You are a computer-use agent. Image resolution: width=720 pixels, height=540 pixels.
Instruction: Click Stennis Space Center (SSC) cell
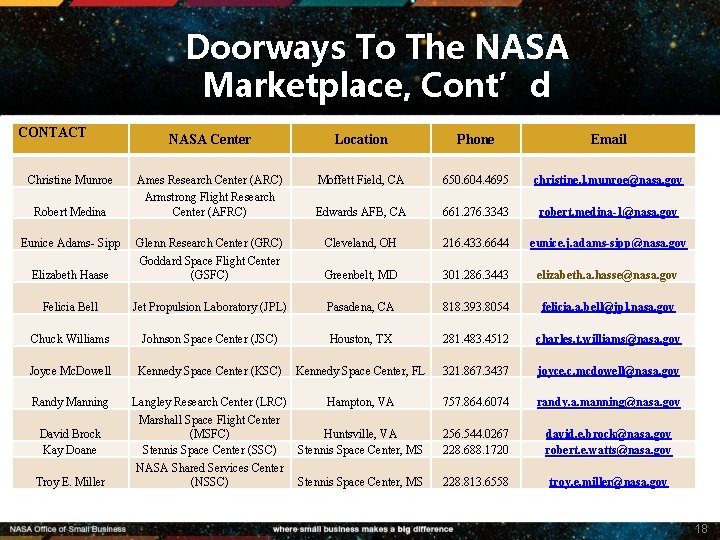209,450
